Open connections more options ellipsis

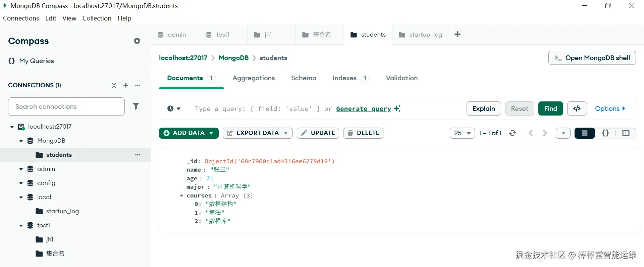coord(138,85)
